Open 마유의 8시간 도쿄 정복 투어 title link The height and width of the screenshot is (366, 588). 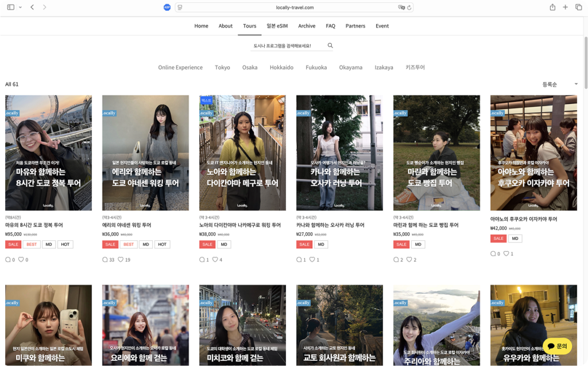tap(34, 225)
